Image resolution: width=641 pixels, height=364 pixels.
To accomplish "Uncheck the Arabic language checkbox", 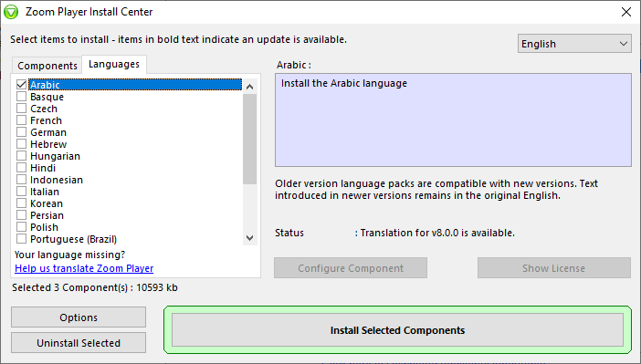I will tap(21, 85).
